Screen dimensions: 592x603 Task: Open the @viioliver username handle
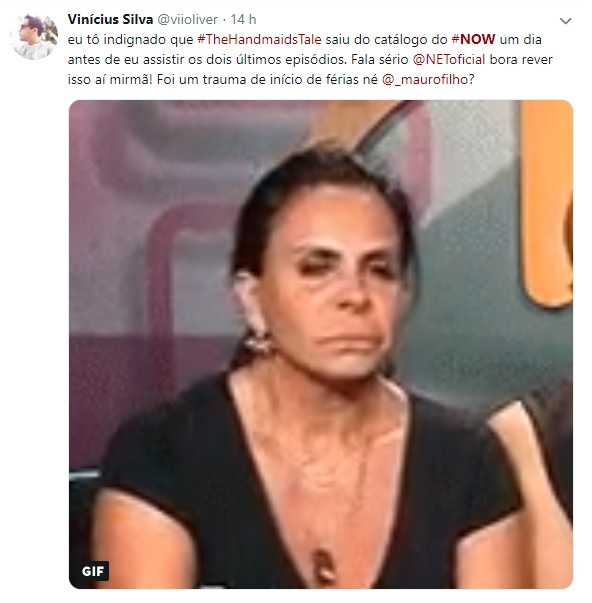coord(188,19)
